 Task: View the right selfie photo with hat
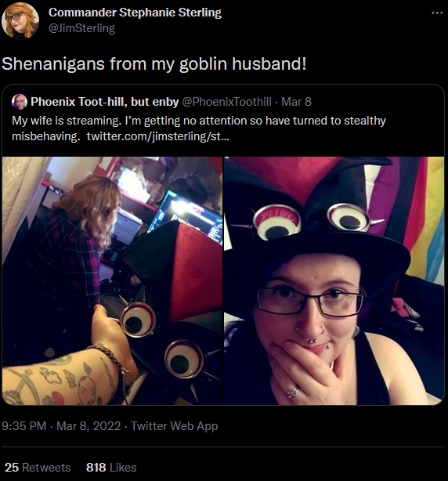click(x=334, y=280)
